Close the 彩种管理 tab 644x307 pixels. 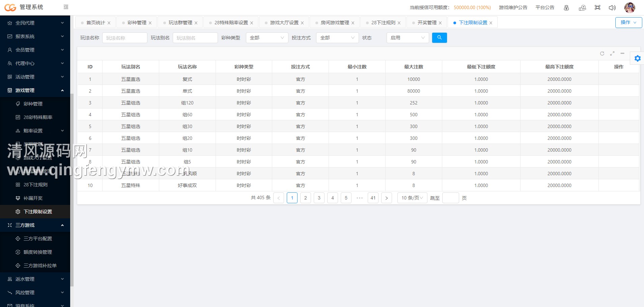pos(150,23)
